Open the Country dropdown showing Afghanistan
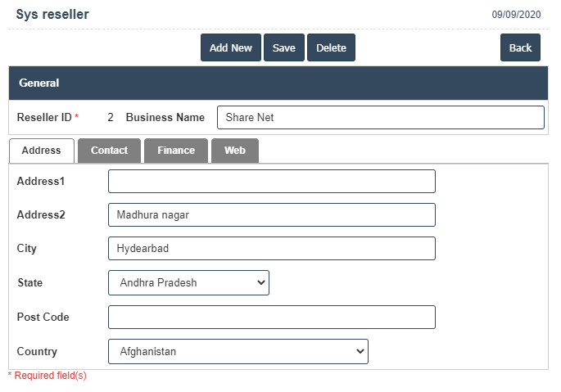 [238, 352]
